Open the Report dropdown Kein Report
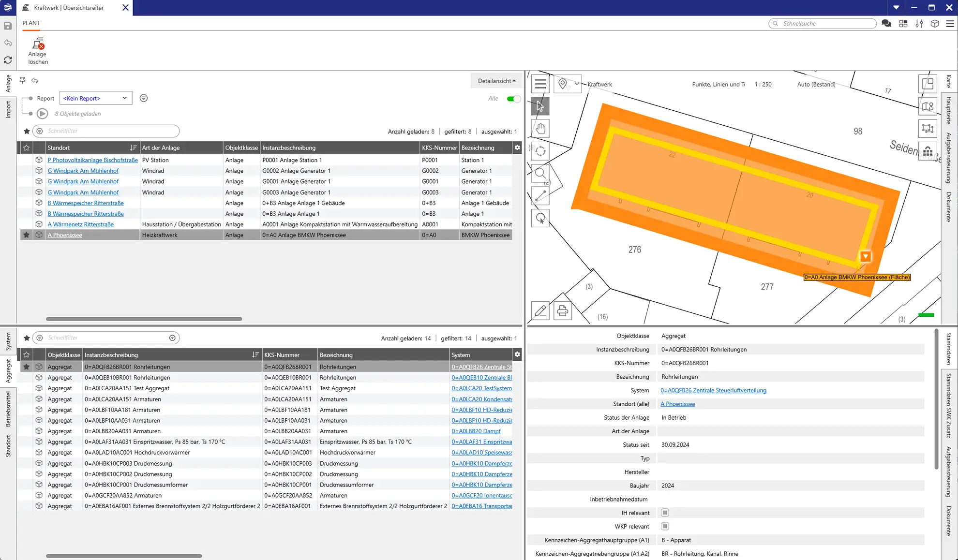The height and width of the screenshot is (560, 958). 95,98
